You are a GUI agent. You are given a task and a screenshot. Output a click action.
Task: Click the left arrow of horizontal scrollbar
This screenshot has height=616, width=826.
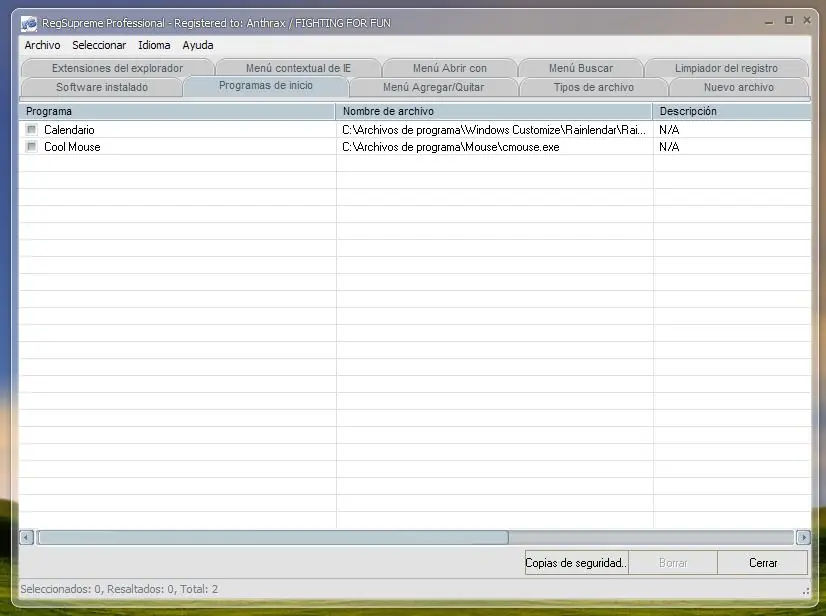[x=26, y=537]
